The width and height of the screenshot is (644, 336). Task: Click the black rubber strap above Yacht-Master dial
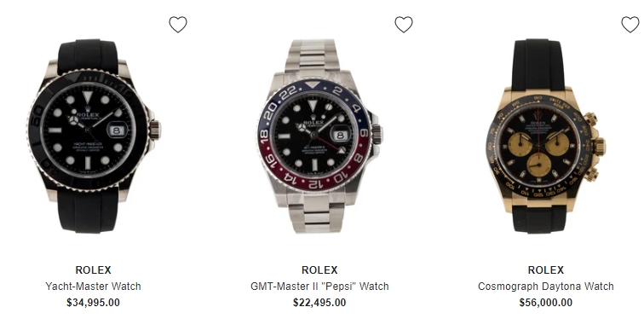coord(88,55)
